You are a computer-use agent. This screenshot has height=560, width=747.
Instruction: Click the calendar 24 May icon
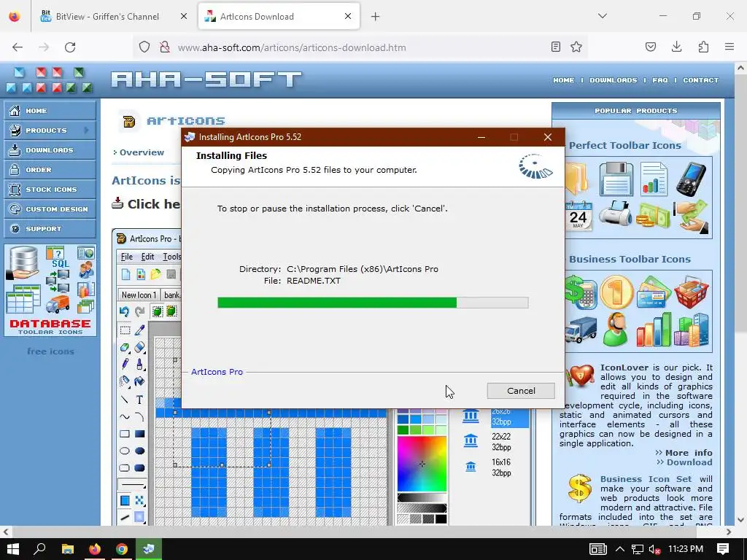click(578, 215)
